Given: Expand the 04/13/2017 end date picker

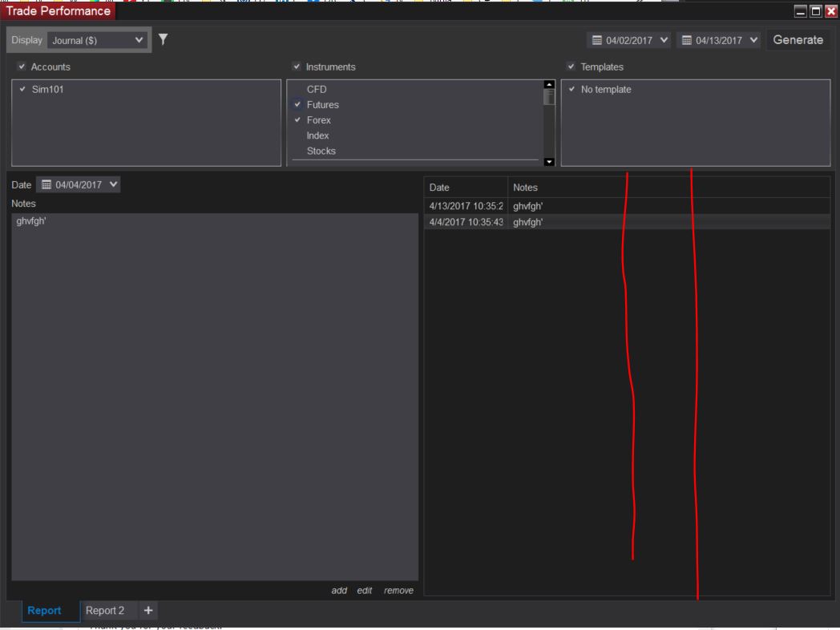Looking at the screenshot, I should pyautogui.click(x=753, y=39).
